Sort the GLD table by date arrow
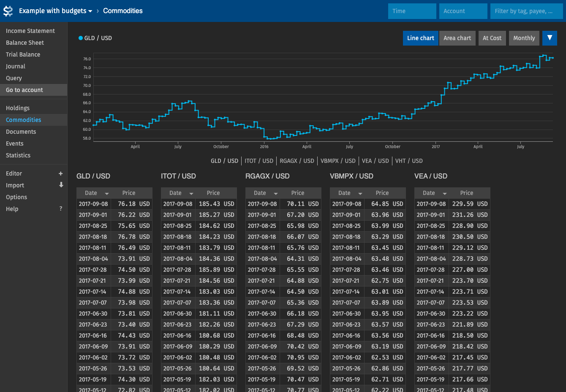The image size is (566, 392). (107, 193)
